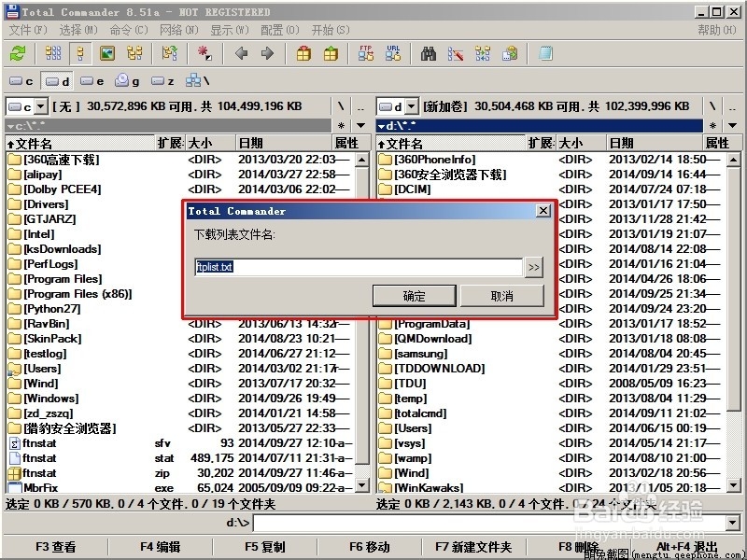This screenshot has width=747, height=560.
Task: Open left panel history dropdown arrow
Action: click(360, 126)
